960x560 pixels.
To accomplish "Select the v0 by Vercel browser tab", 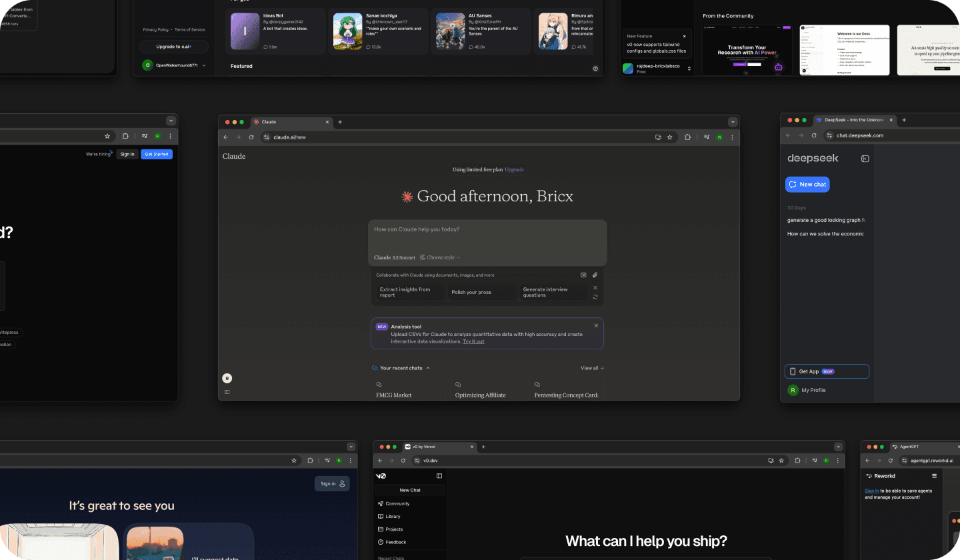I will 439,447.
